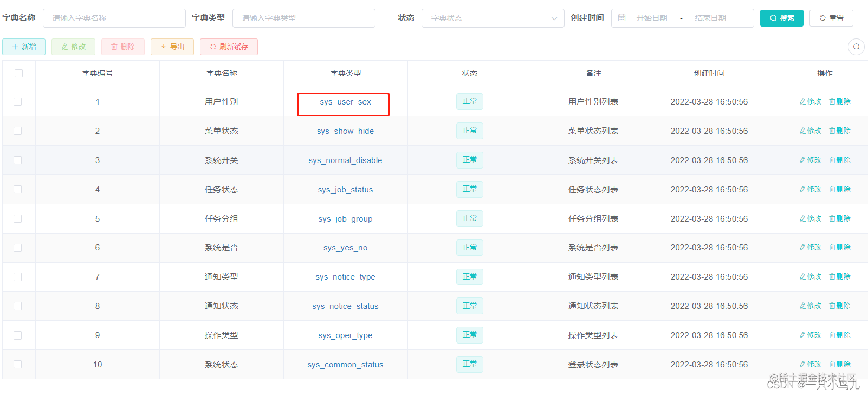Focus the 字典名称 input field
Screen dimensions: 868x395
tap(114, 18)
